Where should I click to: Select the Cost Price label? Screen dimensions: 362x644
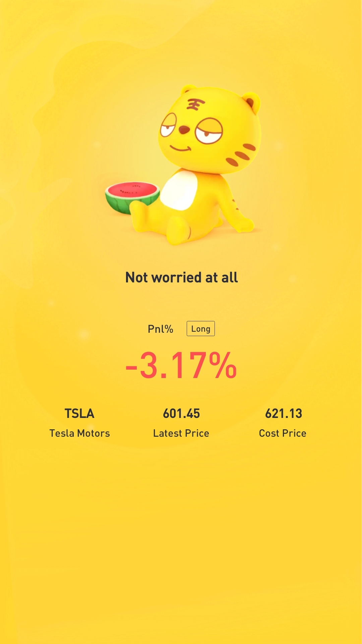283,433
